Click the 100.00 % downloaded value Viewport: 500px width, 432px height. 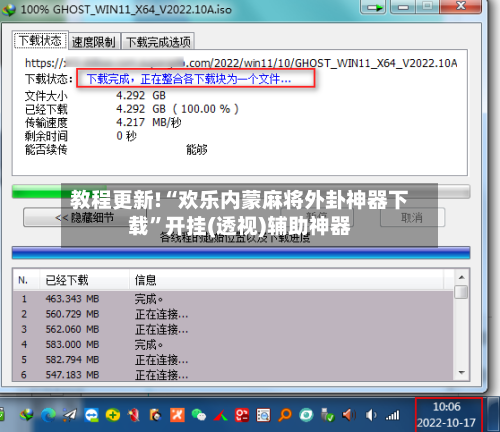(x=206, y=109)
